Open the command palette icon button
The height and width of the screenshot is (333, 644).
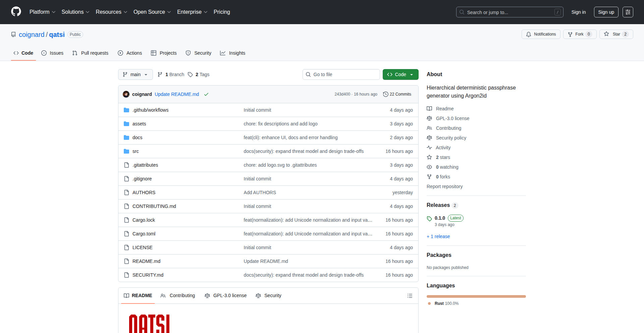[x=628, y=12]
